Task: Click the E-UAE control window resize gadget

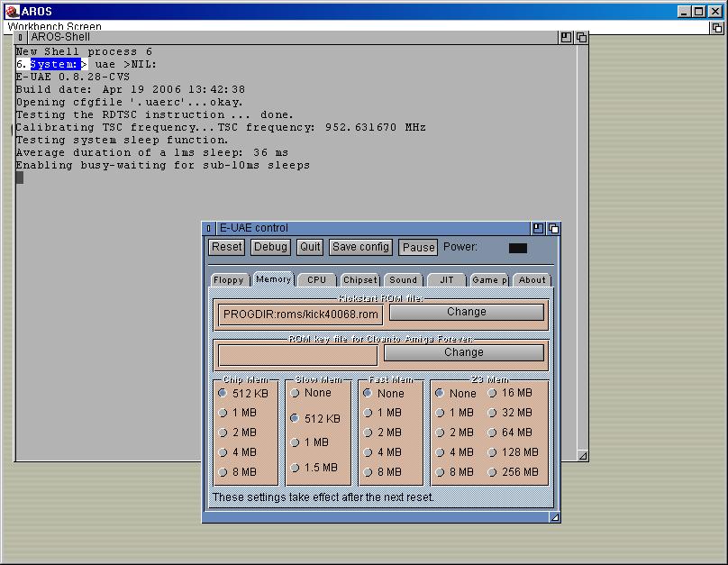Action: tap(555, 517)
